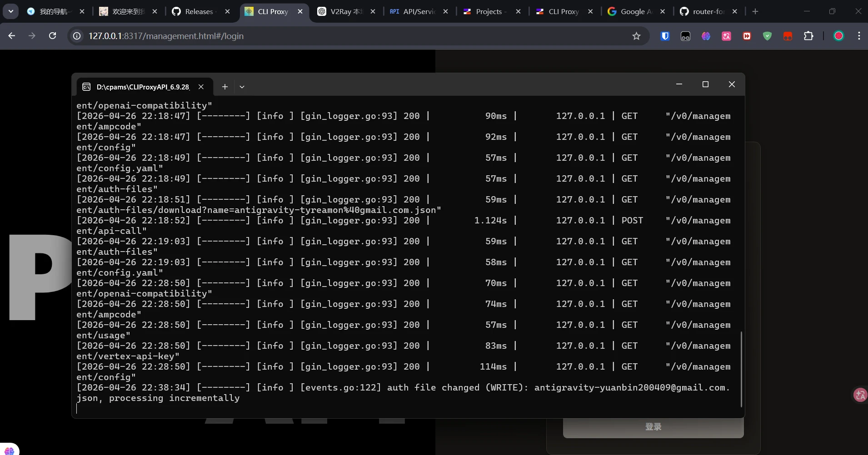Switch to the API/Service browser tab

[419, 11]
